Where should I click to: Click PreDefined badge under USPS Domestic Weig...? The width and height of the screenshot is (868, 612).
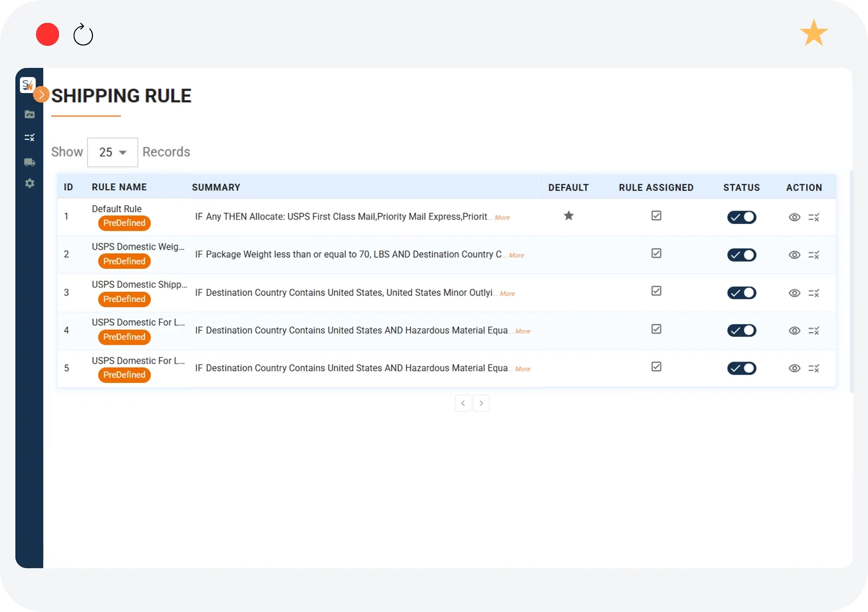click(124, 261)
